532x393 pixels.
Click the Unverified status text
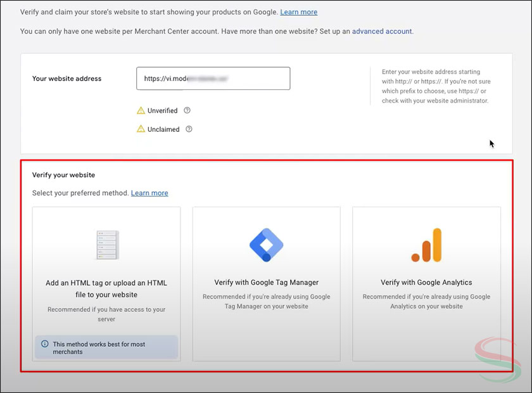[x=163, y=110]
